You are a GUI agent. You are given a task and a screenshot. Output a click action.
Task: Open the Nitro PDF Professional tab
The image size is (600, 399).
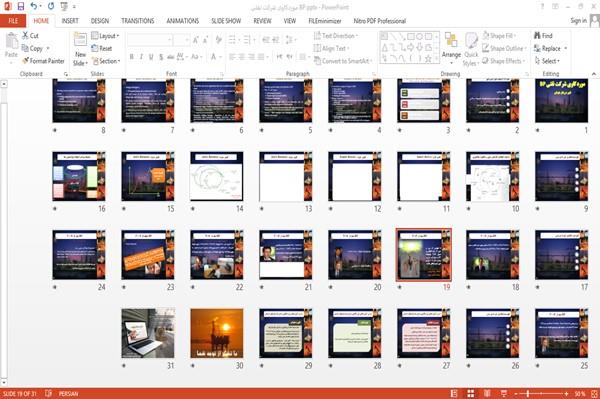point(380,21)
